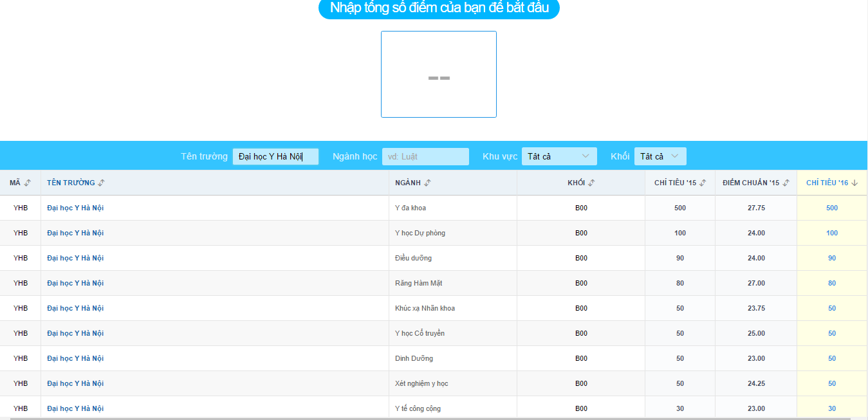Click the Y học Dự phòng major cell

tap(420, 233)
